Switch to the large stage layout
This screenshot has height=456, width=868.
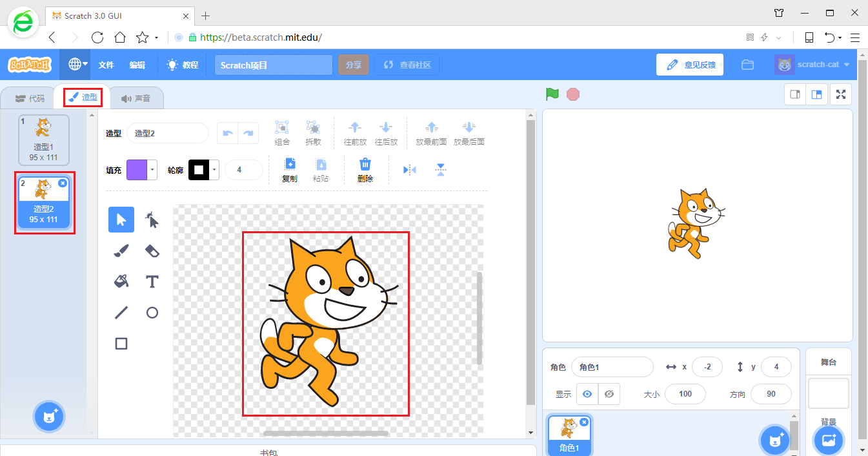tap(816, 94)
